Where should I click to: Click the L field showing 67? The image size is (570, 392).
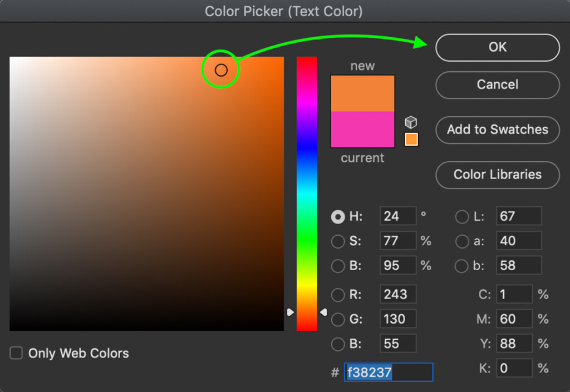[x=519, y=216]
